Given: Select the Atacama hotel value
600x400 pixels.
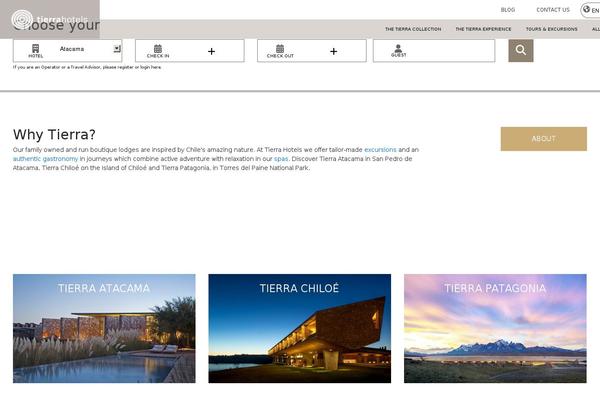Looking at the screenshot, I should pyautogui.click(x=72, y=49).
